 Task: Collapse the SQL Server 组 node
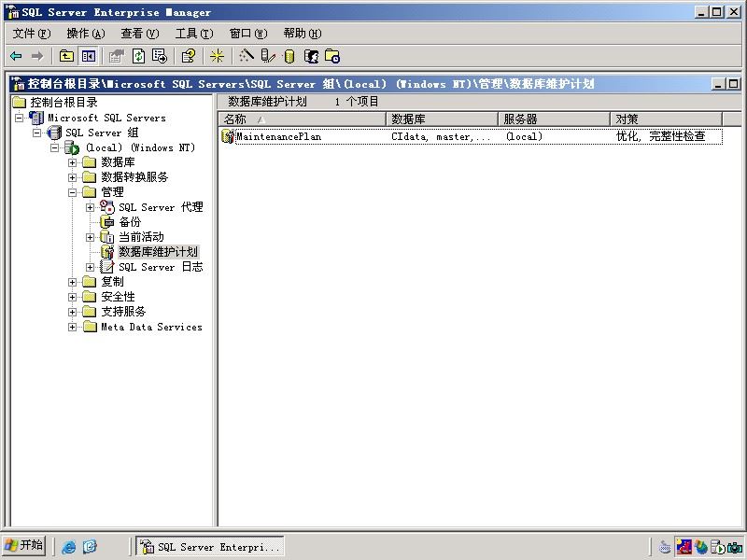pos(36,133)
